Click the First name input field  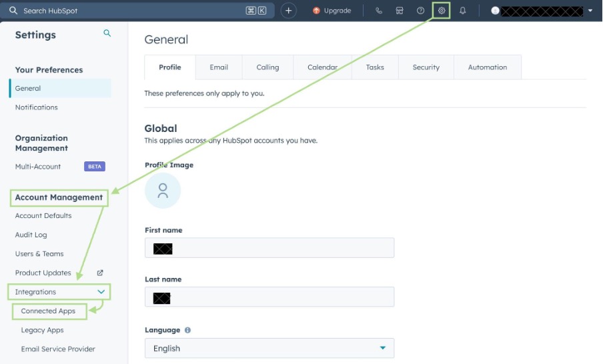click(269, 248)
